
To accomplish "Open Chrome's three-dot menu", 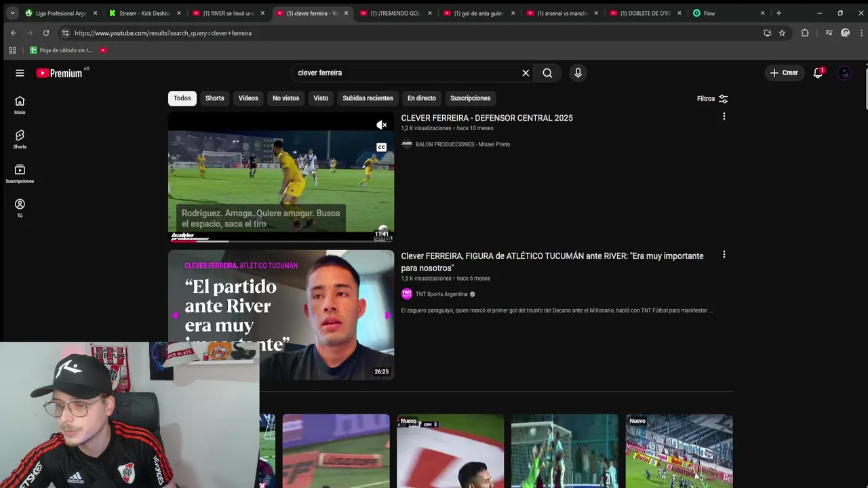I will click(x=861, y=33).
